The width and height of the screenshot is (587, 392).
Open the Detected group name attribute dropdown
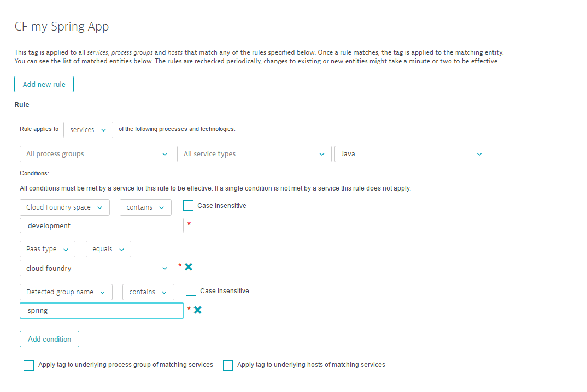point(66,292)
